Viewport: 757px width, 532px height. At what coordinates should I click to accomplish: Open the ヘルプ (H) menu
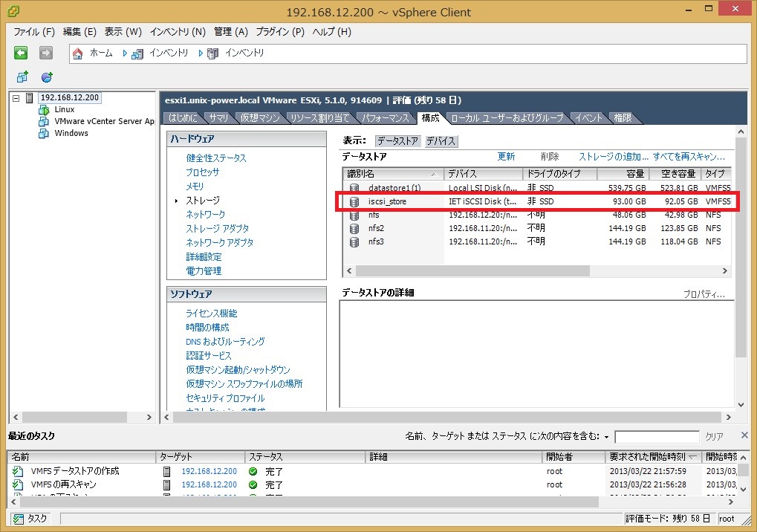coord(331,32)
